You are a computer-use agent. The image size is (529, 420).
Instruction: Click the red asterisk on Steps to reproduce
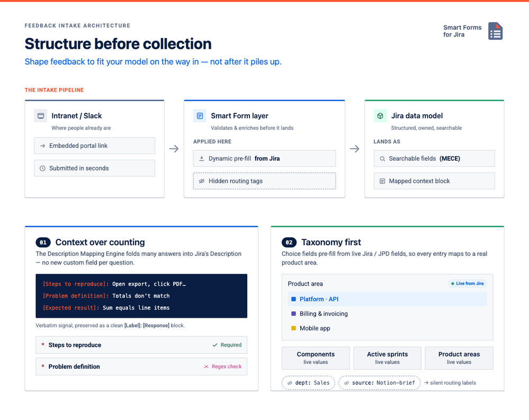[43, 345]
